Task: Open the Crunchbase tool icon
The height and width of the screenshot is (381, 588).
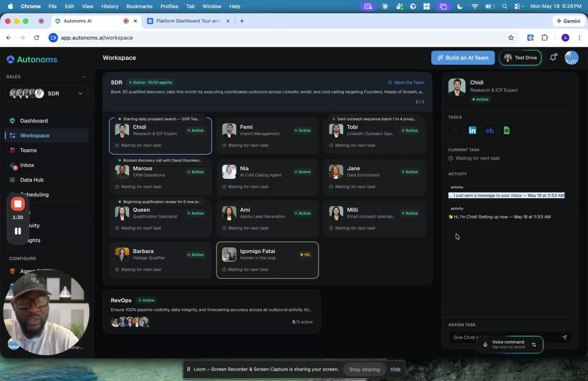Action: pos(489,130)
